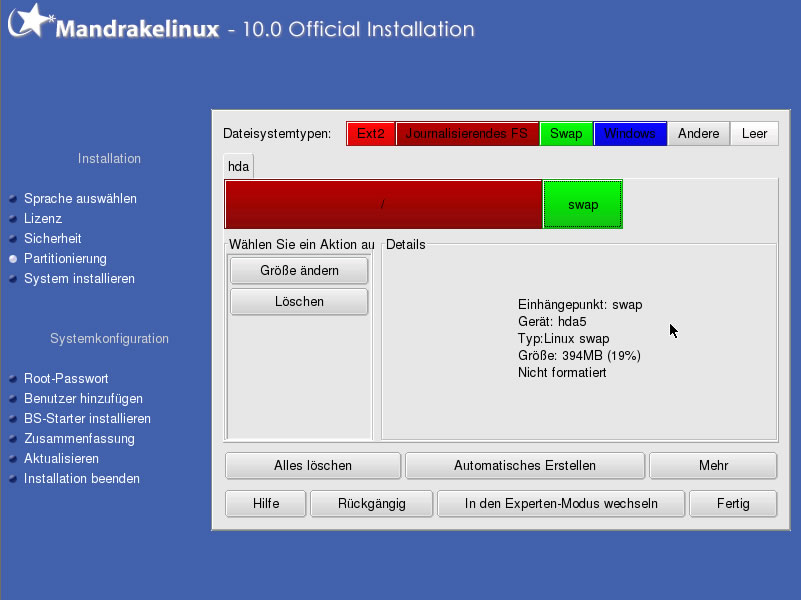The width and height of the screenshot is (801, 600).
Task: Click the Root-Passwort step
Action: coord(66,379)
